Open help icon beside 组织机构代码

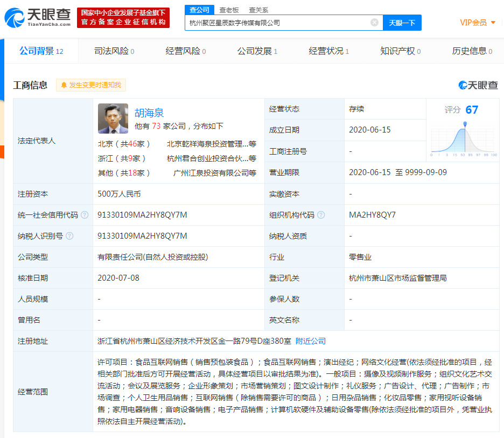point(321,215)
